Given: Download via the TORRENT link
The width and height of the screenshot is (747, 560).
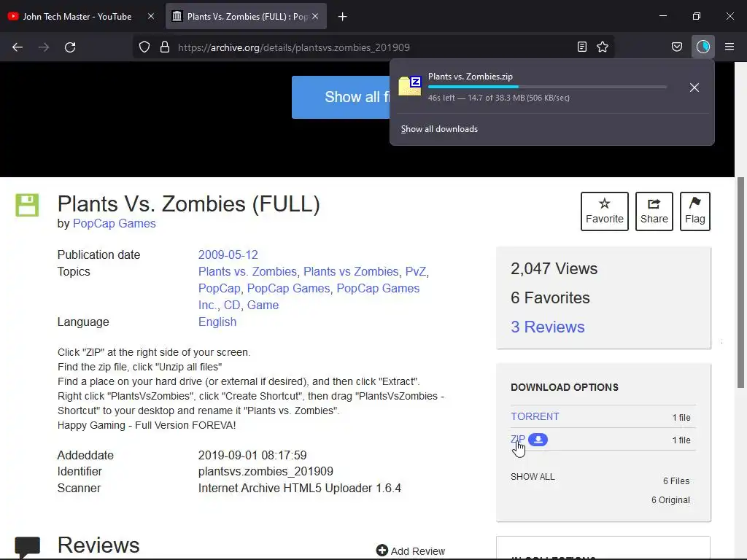Looking at the screenshot, I should tap(535, 416).
